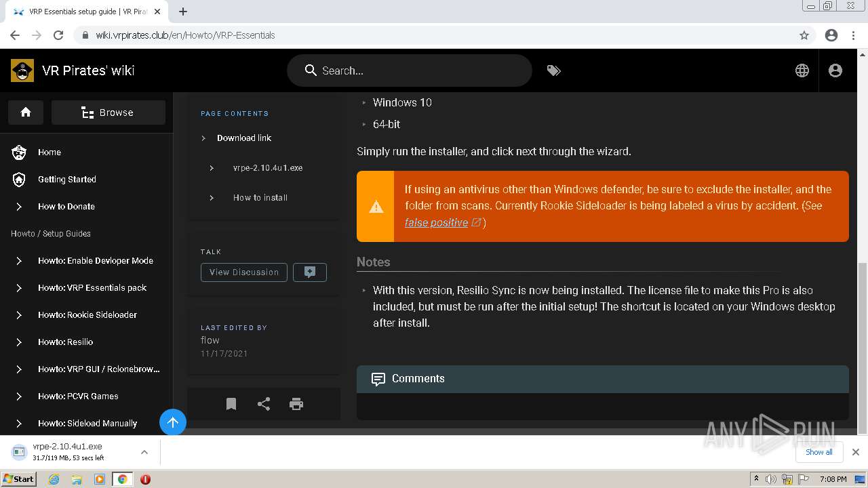868x488 pixels.
Task: Open the tags browse icon
Action: click(x=554, y=70)
